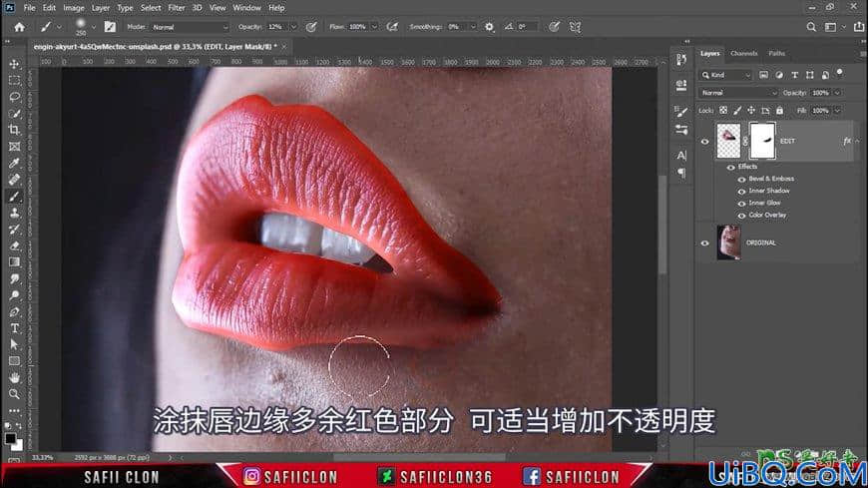The width and height of the screenshot is (868, 488).
Task: Open the Kind filter dropdown
Action: click(x=725, y=75)
